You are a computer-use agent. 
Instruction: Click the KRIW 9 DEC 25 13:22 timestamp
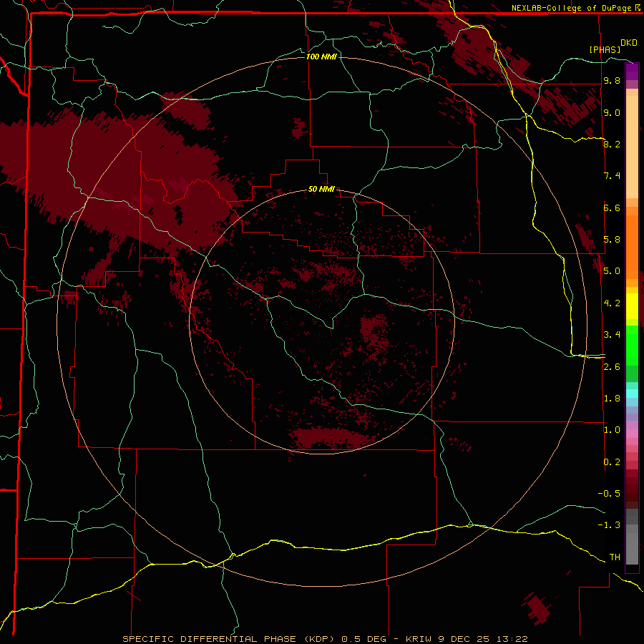click(x=467, y=639)
